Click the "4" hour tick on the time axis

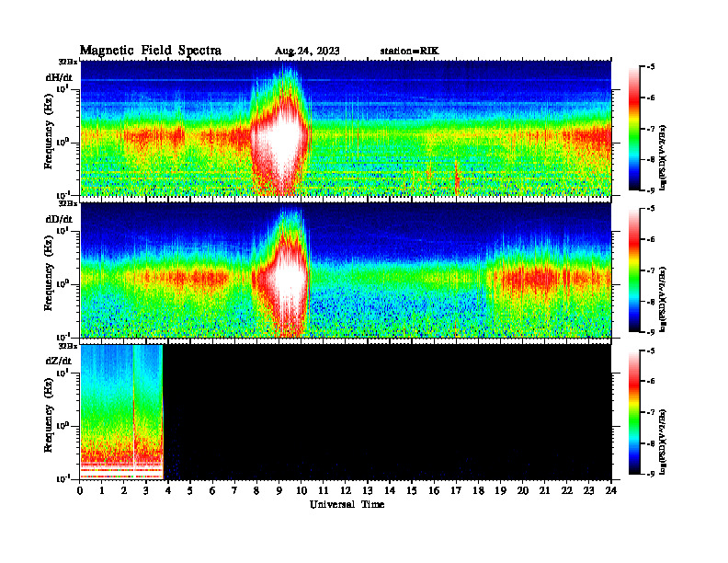click(168, 490)
